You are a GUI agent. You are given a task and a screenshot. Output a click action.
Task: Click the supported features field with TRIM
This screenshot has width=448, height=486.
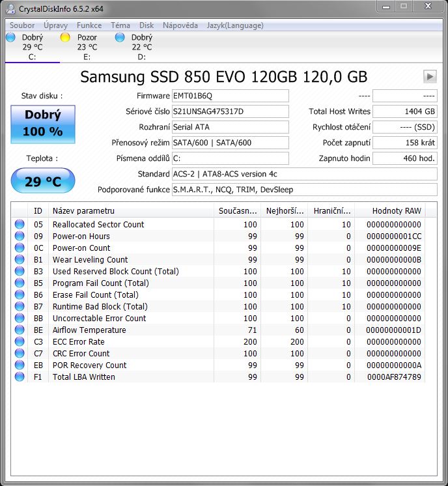pos(305,190)
